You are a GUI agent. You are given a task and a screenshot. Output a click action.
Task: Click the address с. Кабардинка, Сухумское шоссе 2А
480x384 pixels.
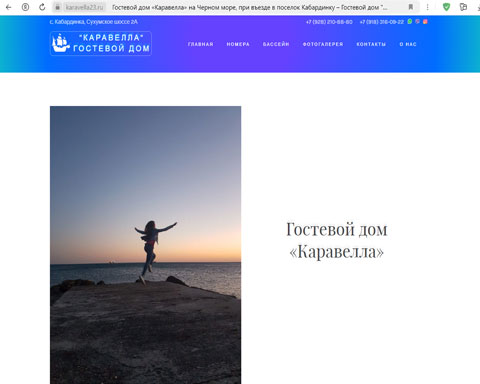[x=94, y=22]
